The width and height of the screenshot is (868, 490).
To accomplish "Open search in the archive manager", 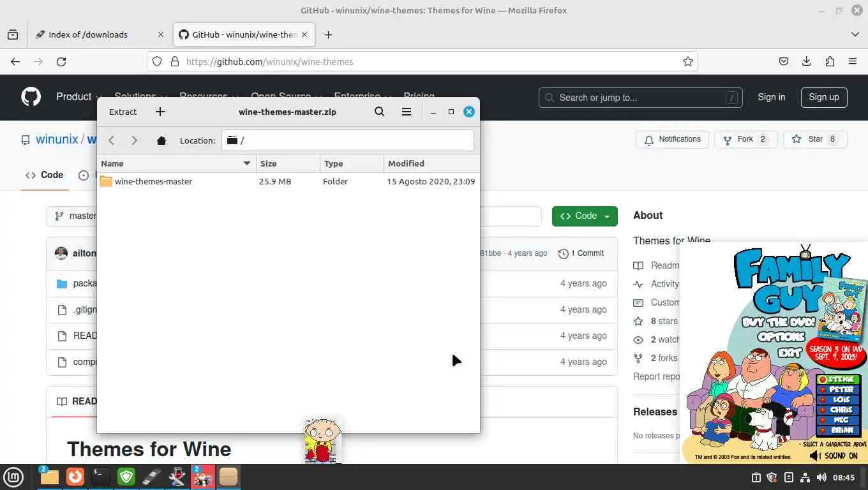I will tap(379, 112).
